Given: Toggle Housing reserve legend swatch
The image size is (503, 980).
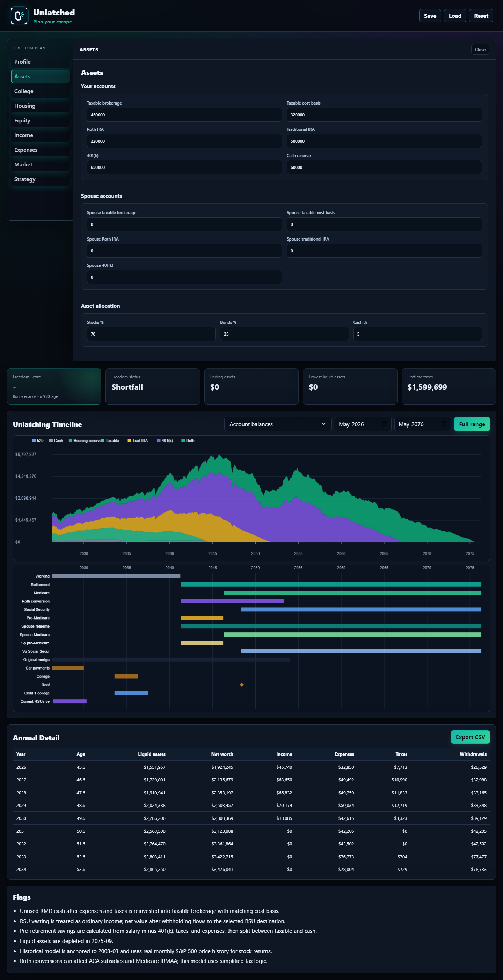Looking at the screenshot, I should 70,441.
